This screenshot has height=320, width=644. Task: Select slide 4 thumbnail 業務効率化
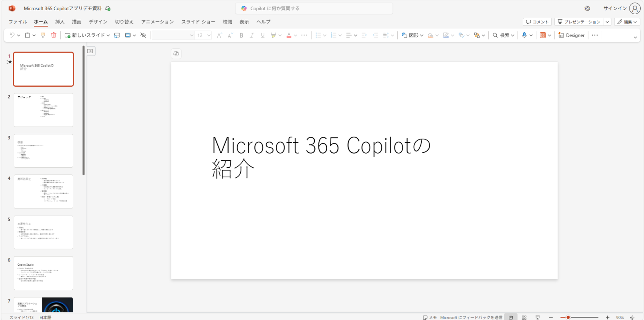43,191
